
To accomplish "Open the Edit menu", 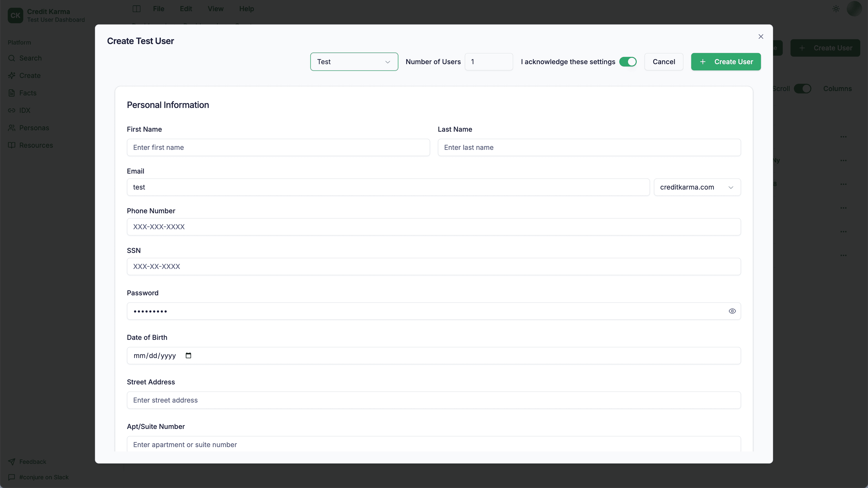I will [186, 8].
